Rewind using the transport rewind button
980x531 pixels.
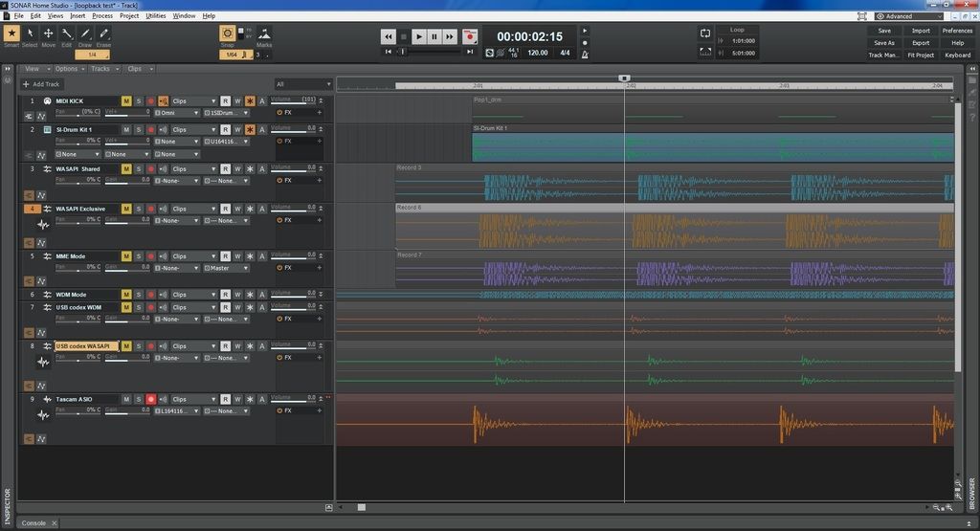[x=389, y=36]
